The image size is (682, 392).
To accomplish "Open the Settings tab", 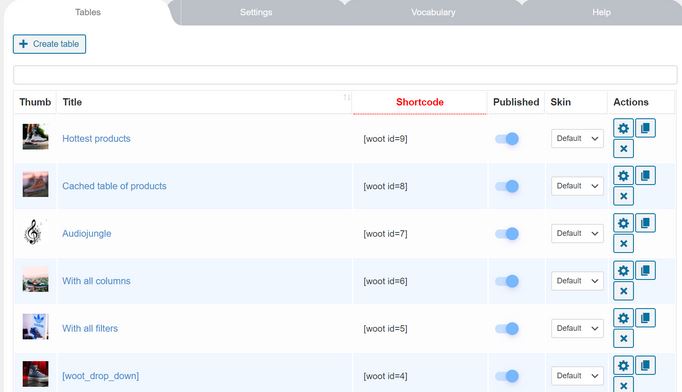I will 256,12.
